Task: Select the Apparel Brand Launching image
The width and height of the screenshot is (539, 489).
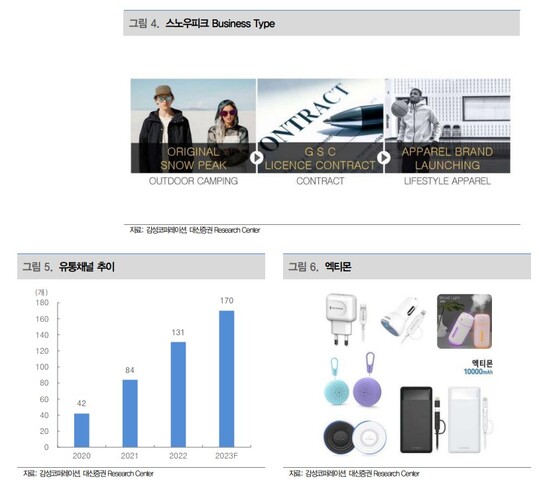Action: click(x=448, y=126)
